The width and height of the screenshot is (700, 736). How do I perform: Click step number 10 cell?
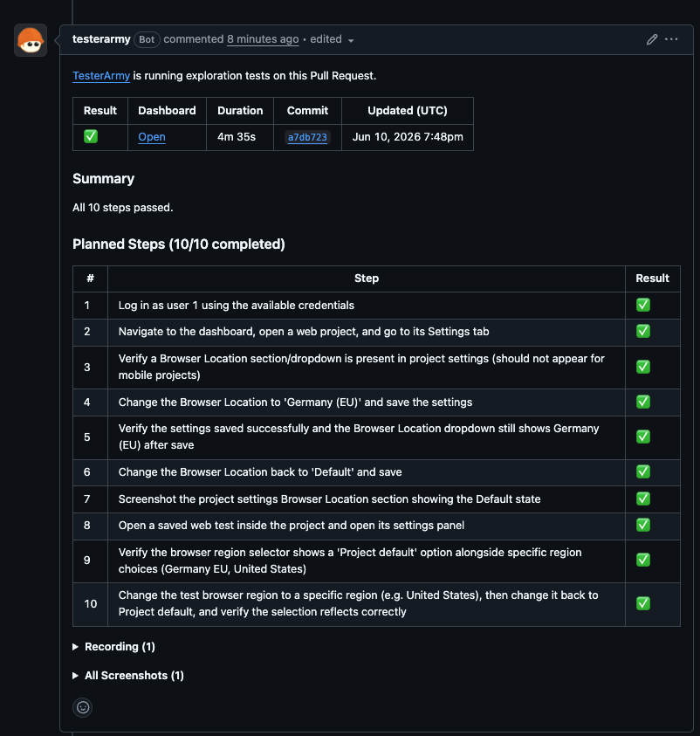coord(91,604)
